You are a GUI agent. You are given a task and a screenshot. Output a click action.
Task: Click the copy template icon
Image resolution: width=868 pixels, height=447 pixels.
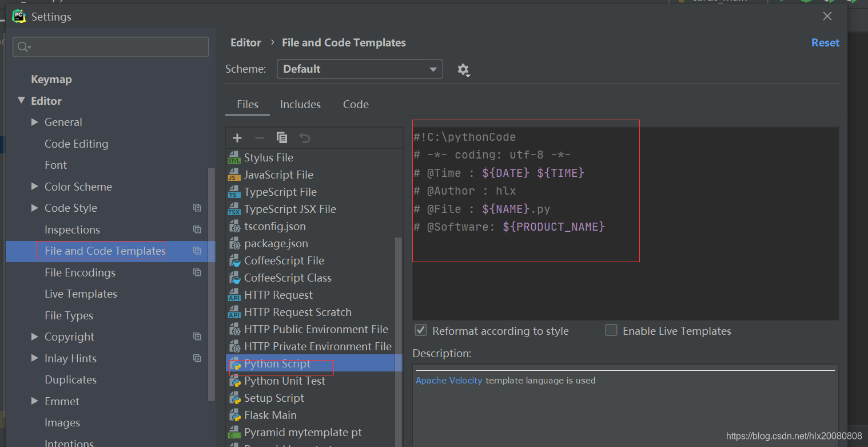282,138
